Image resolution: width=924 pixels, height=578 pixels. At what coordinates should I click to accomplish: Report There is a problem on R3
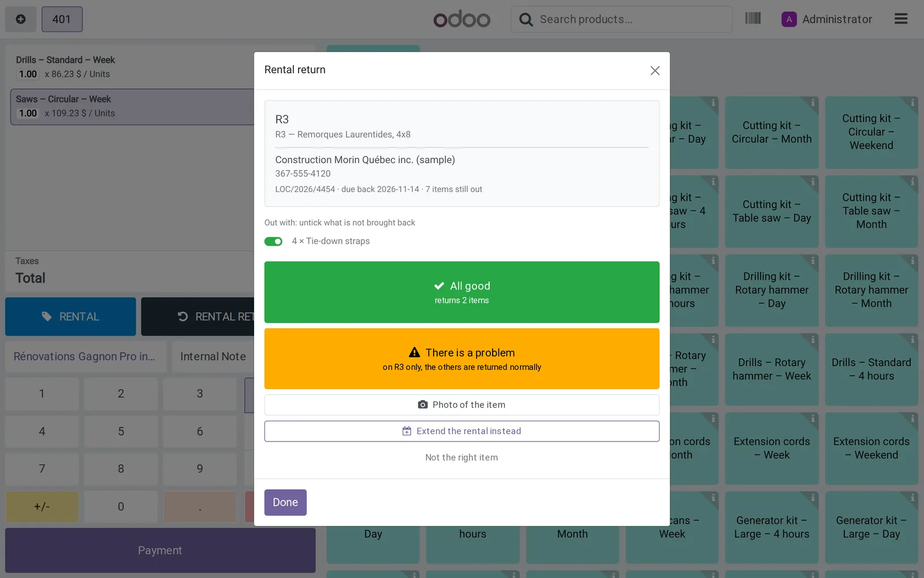pos(462,359)
